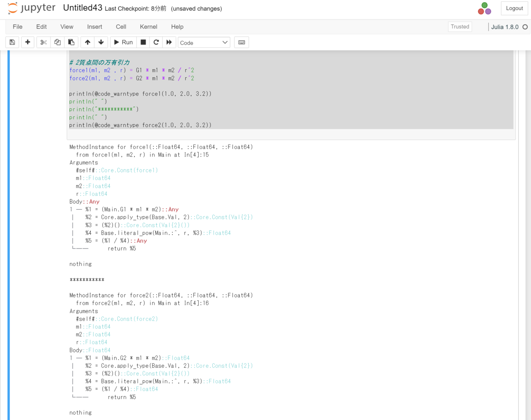The height and width of the screenshot is (420, 531).
Task: Save and checkpoint the notebook
Action: tap(12, 42)
